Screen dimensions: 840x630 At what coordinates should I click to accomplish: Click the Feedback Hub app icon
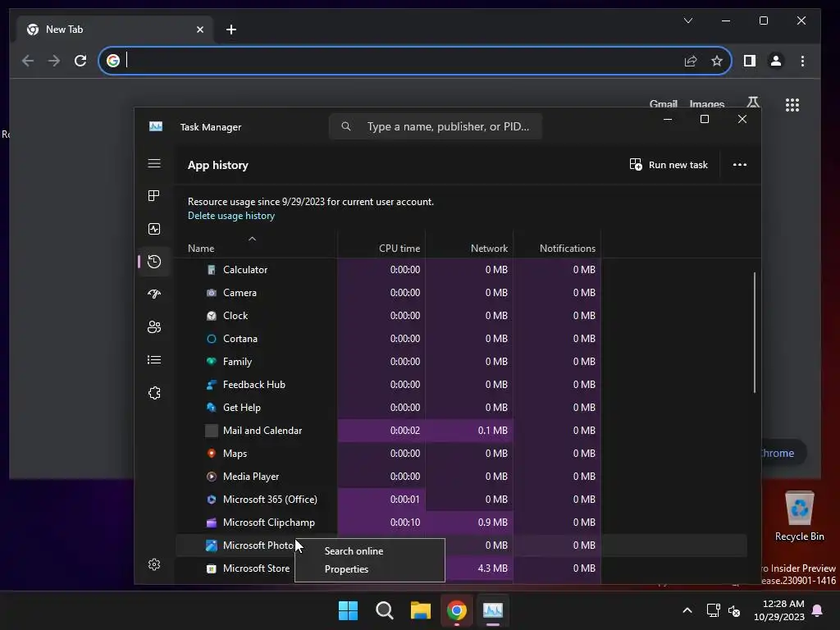pos(212,385)
